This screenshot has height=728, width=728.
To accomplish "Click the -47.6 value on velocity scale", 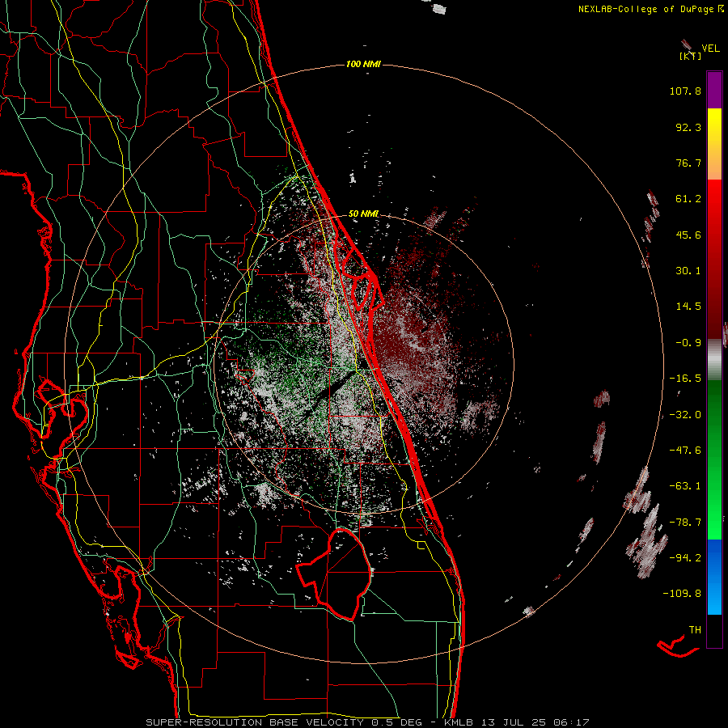I will 685,451.
